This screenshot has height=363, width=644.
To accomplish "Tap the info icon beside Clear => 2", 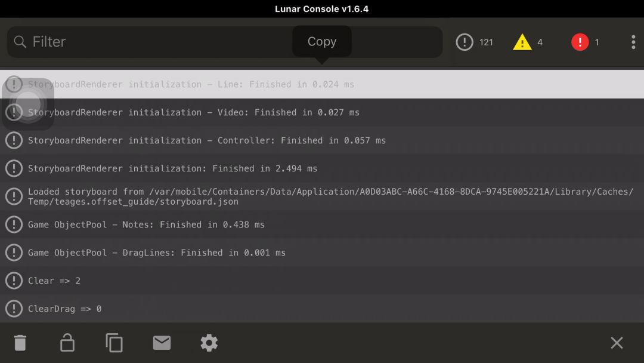I will 14,281.
